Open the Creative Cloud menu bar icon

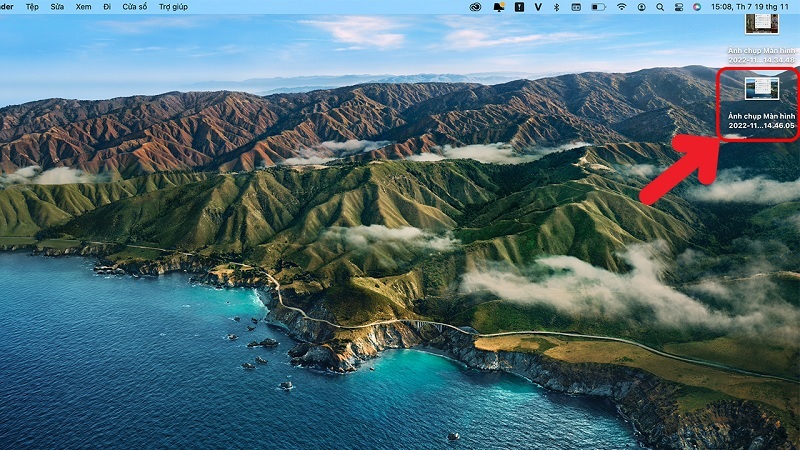(475, 6)
